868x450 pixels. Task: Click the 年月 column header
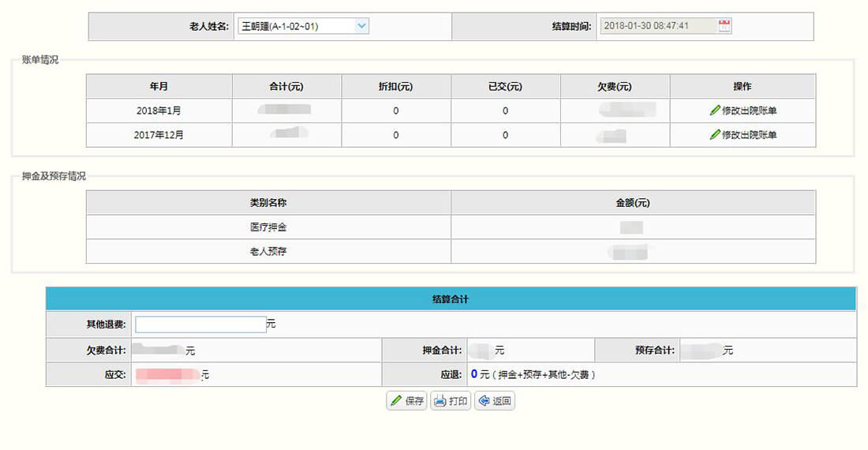click(x=159, y=87)
